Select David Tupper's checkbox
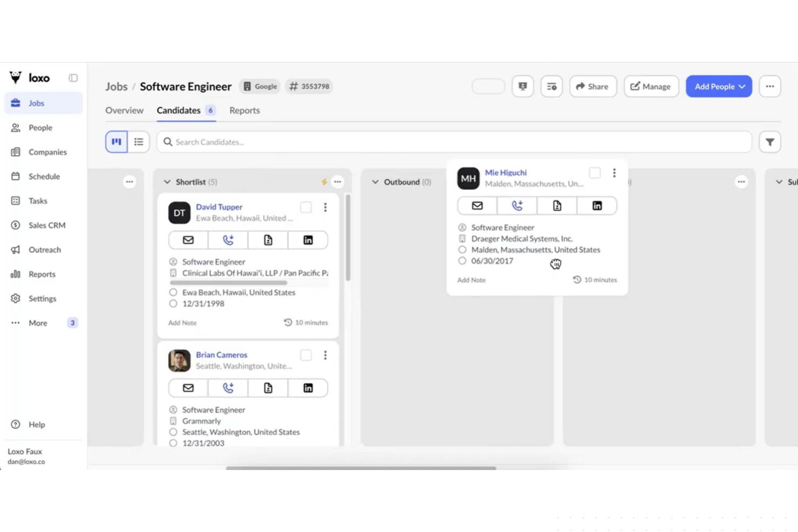This screenshot has height=532, width=798. pyautogui.click(x=306, y=207)
